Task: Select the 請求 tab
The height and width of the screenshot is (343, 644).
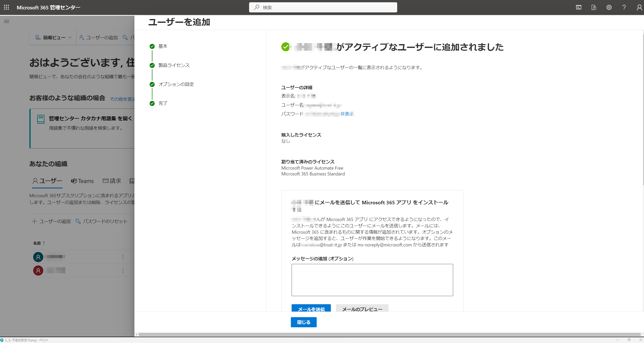Action: click(112, 181)
